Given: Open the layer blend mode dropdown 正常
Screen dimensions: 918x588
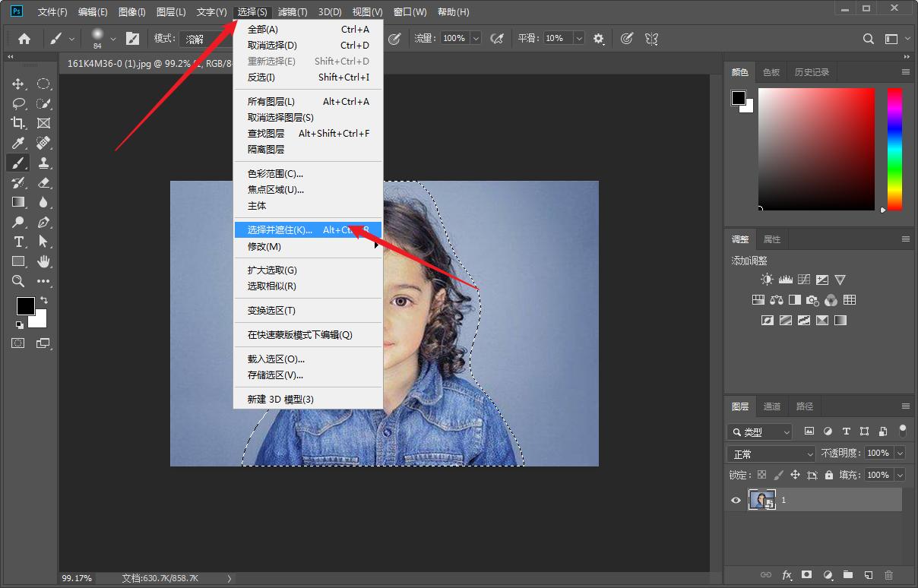Looking at the screenshot, I should pos(771,454).
